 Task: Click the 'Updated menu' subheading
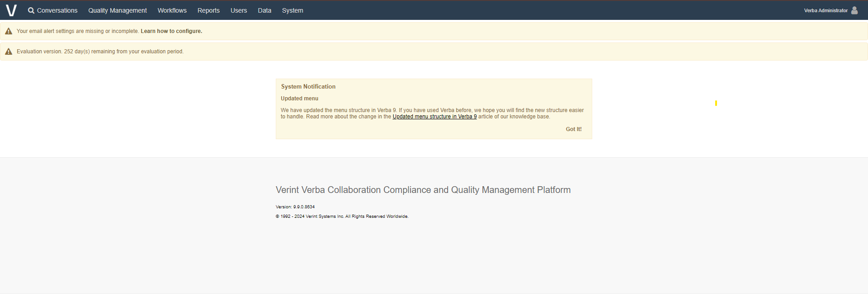click(x=299, y=99)
